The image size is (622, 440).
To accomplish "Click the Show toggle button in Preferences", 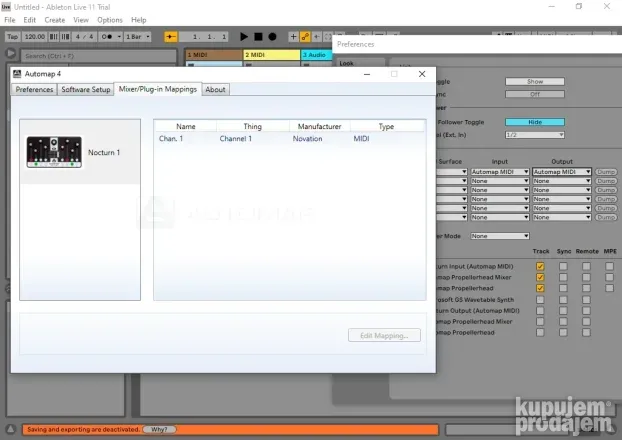I will tap(535, 81).
